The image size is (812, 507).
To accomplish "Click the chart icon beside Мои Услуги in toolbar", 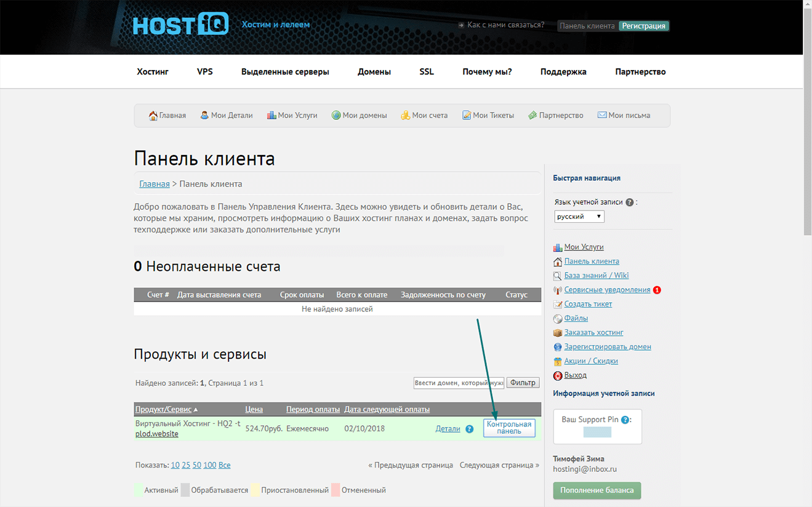I will [x=271, y=115].
